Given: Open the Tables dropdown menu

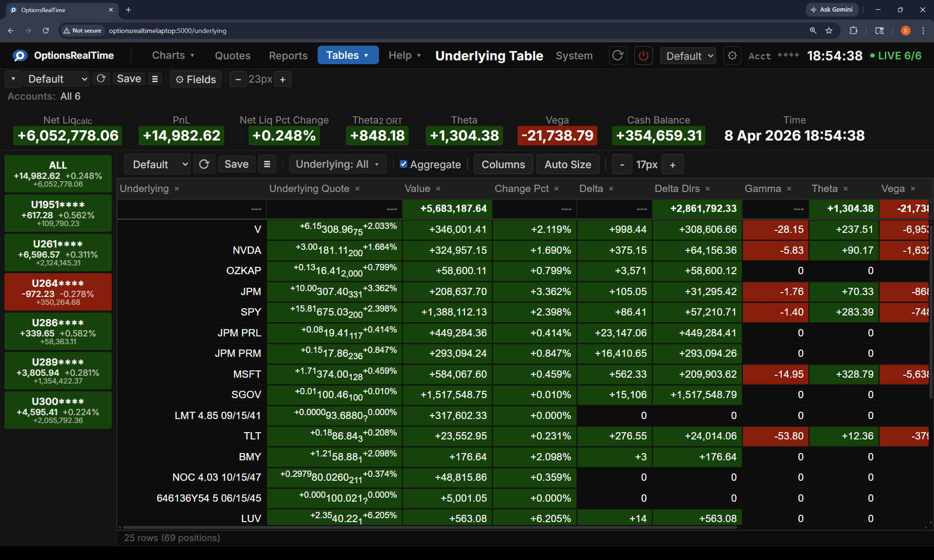Looking at the screenshot, I should (x=348, y=55).
